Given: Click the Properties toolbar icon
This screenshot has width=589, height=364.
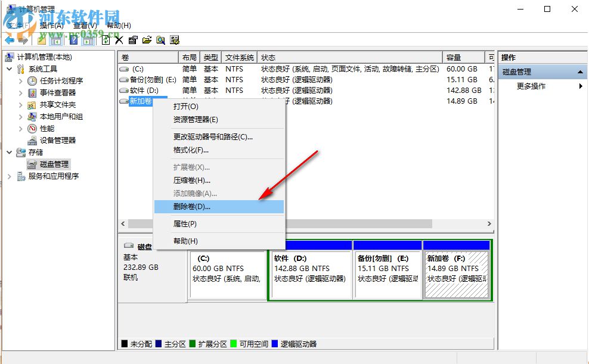Looking at the screenshot, I should [x=133, y=40].
